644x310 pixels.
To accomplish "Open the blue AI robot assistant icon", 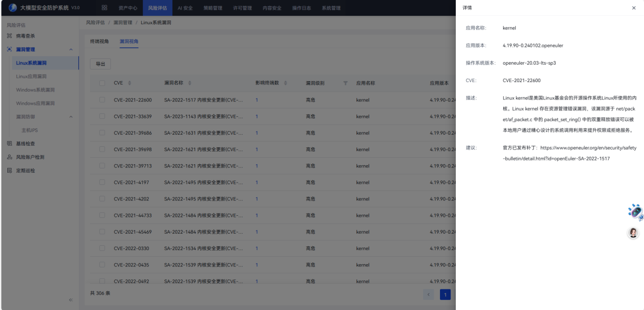I will [x=635, y=212].
